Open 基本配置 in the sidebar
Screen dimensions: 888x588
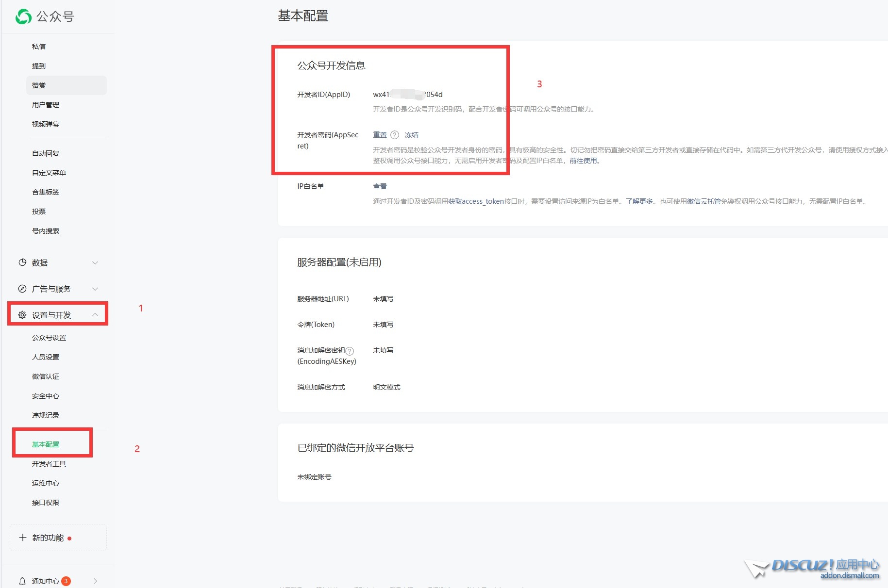point(46,444)
